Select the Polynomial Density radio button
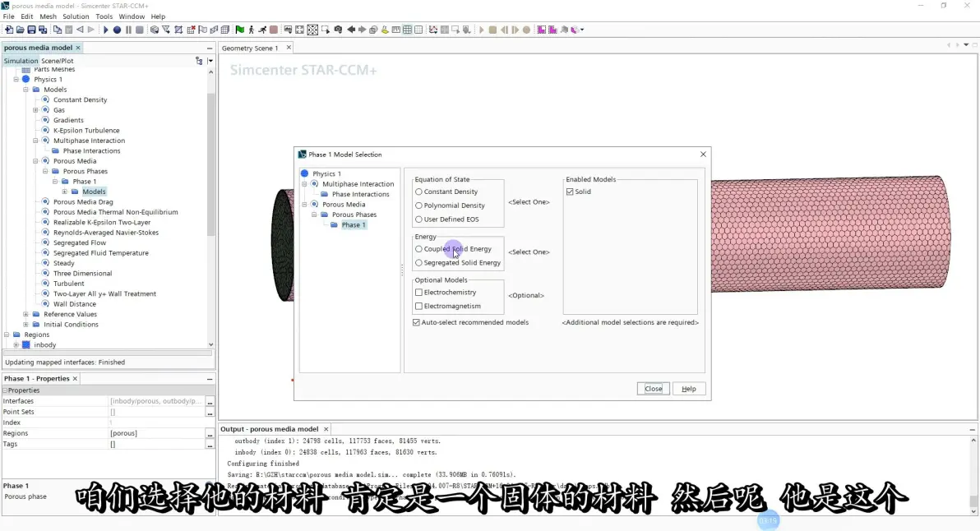The height and width of the screenshot is (531, 980). [x=418, y=205]
